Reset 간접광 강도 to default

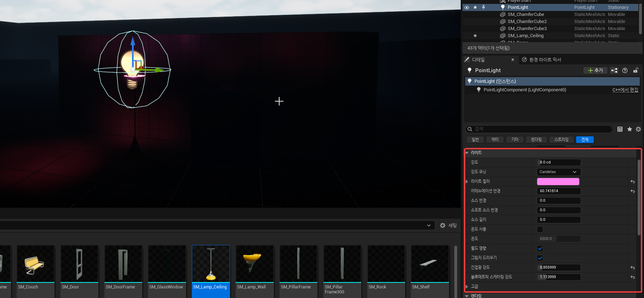pyautogui.click(x=633, y=268)
